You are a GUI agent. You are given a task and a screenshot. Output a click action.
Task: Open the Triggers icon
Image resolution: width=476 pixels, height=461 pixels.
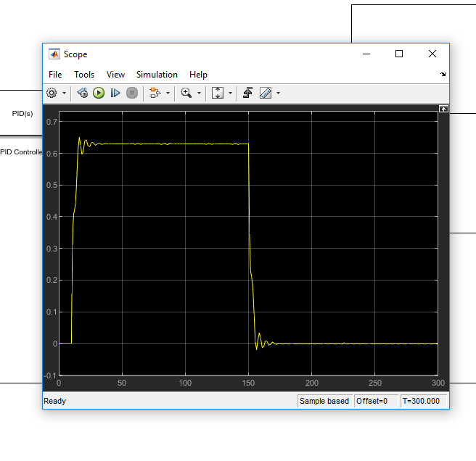247,93
